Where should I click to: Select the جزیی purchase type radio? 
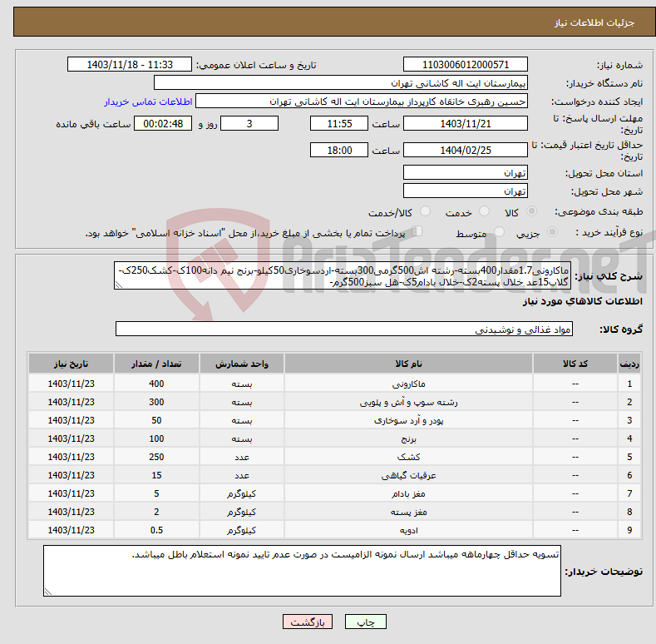point(552,232)
